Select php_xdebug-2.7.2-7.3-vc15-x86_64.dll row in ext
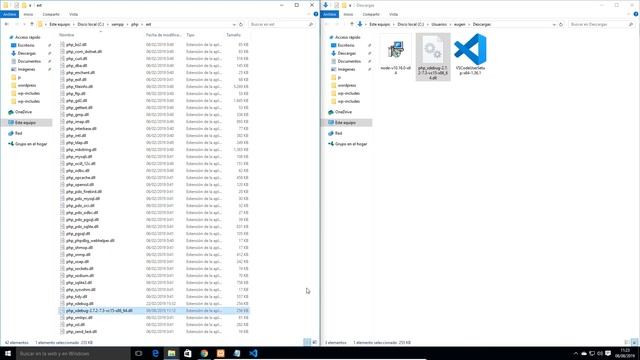Image resolution: width=640 pixels, height=360 pixels. coord(154,311)
